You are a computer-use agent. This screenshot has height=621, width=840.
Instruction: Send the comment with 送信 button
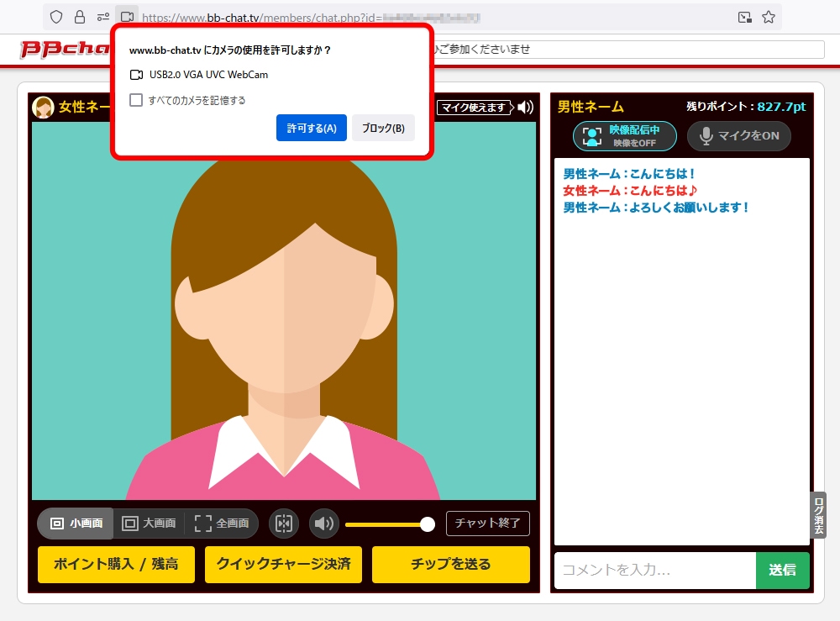point(782,570)
